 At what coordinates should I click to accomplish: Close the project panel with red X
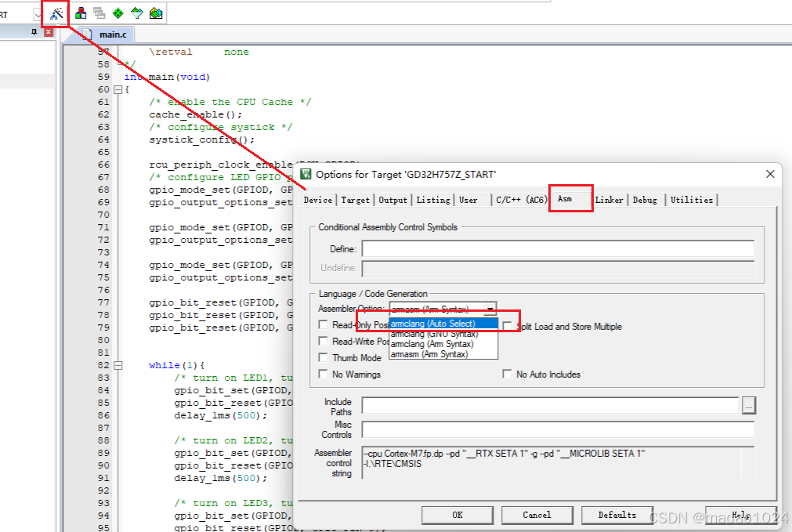tap(49, 32)
